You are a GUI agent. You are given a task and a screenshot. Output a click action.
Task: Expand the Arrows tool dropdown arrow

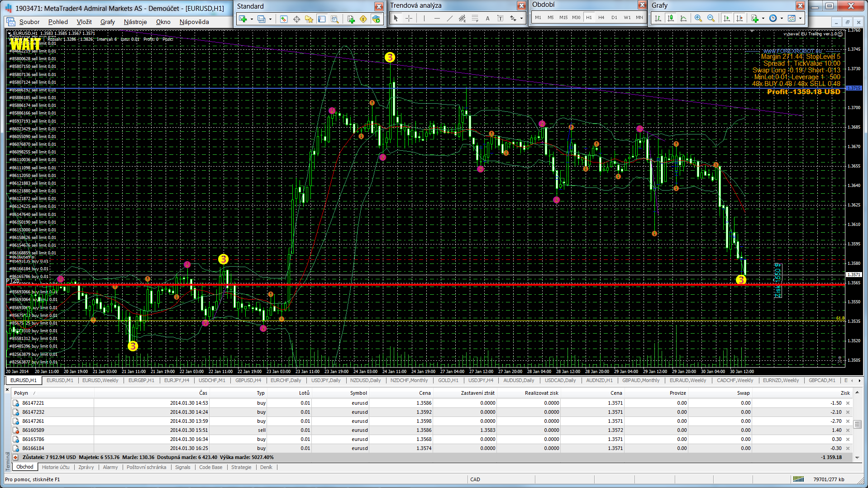(x=521, y=19)
